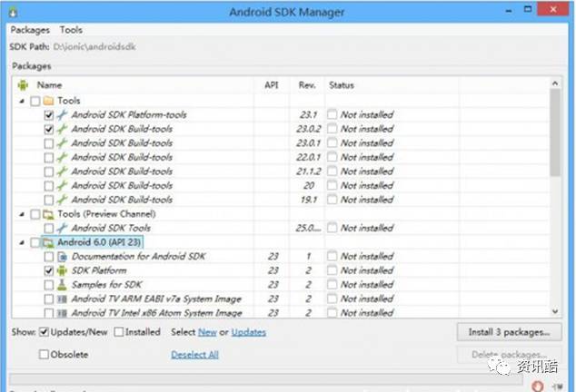This screenshot has width=576, height=392.
Task: Click the scroll down arrow in packages list
Action: [555, 311]
